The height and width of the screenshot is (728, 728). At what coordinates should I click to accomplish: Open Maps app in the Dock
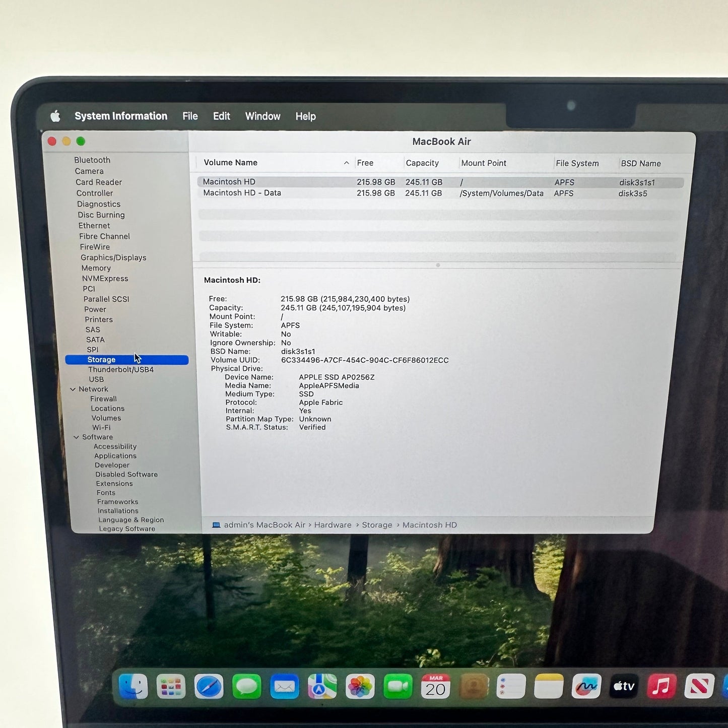coord(322,686)
